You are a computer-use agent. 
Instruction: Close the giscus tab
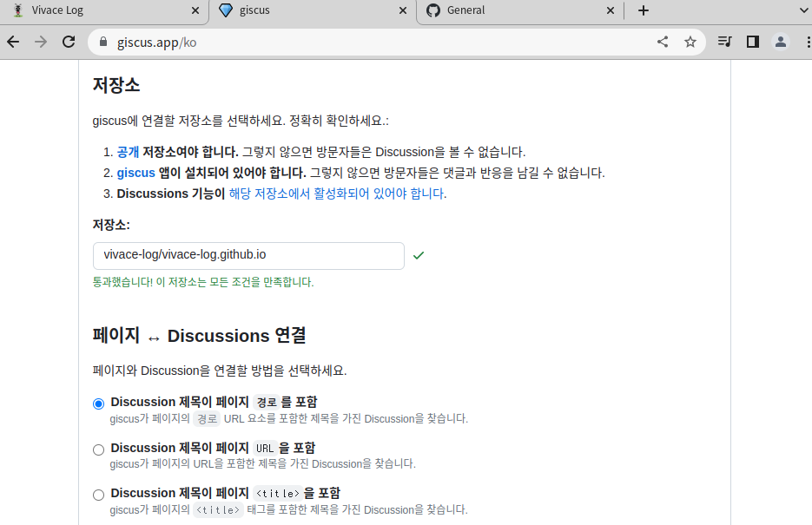tap(403, 10)
